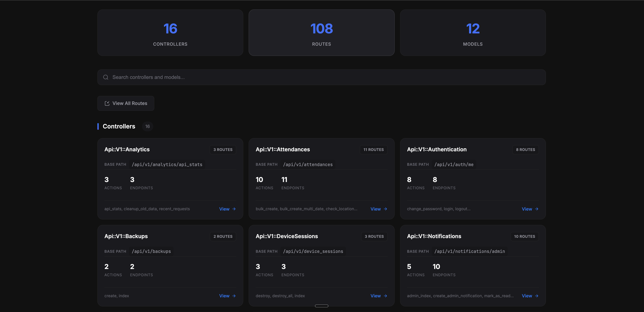Click base path /api/v1/backups
The image size is (644, 312).
coord(151,251)
